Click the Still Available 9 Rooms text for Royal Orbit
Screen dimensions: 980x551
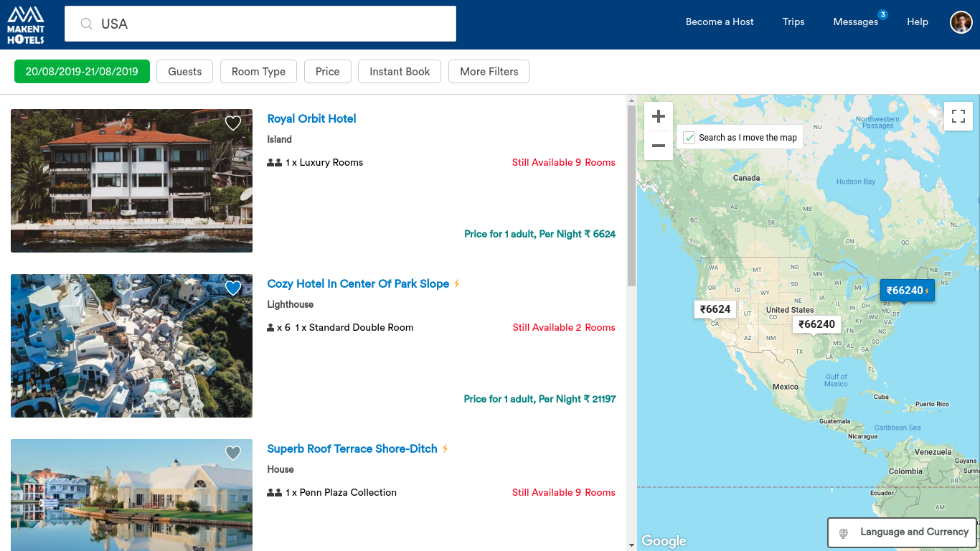click(x=564, y=163)
